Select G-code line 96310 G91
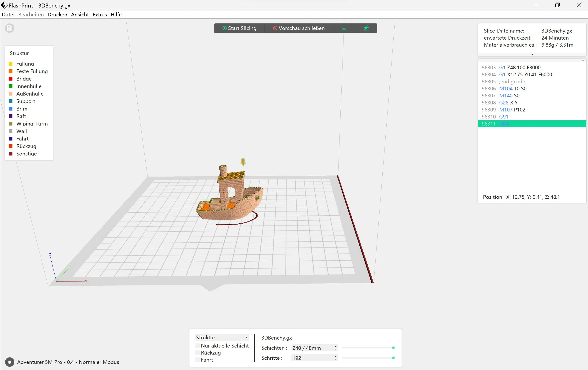Viewport: 588px width, 370px height. pos(532,117)
